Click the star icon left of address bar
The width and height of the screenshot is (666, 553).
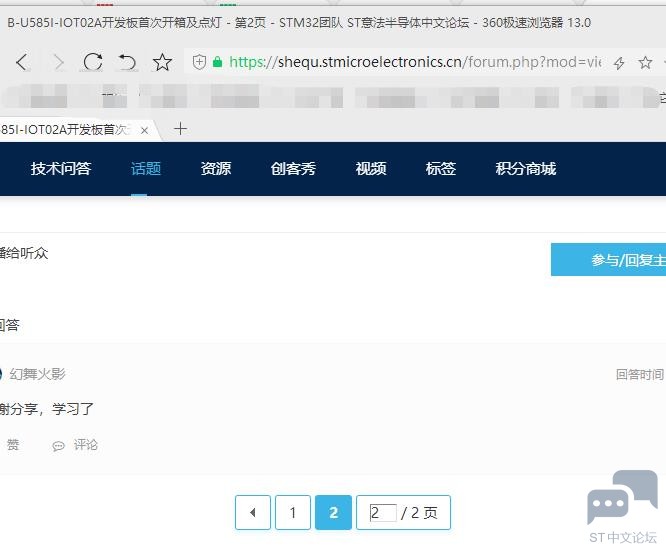point(162,62)
